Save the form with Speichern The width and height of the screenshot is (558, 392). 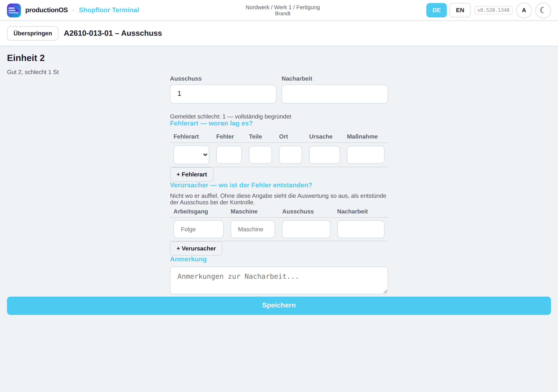(279, 306)
